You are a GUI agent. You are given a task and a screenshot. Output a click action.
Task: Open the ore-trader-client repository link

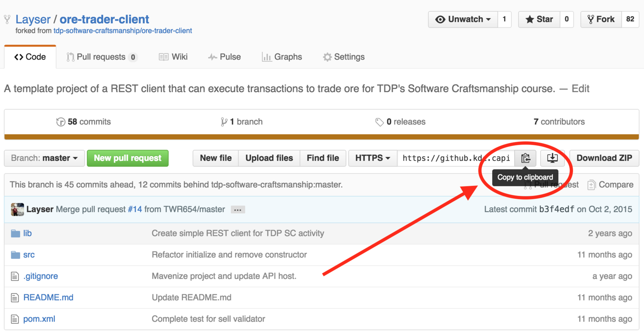coord(104,19)
